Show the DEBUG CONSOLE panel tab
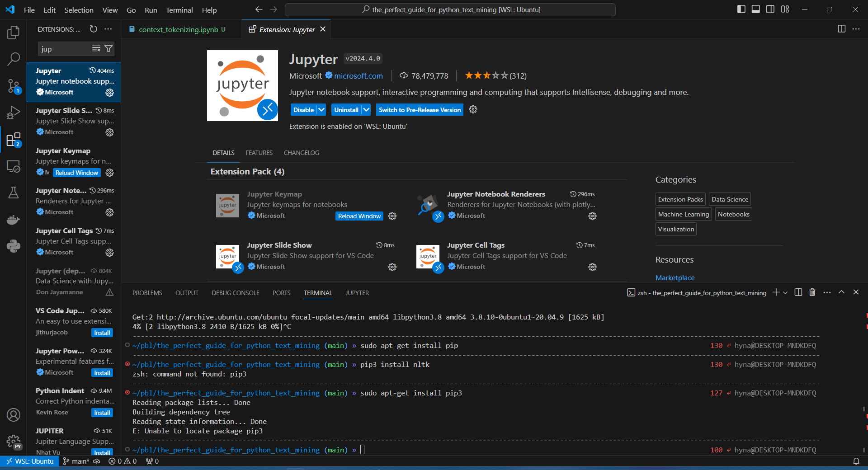The width and height of the screenshot is (868, 470). 236,293
